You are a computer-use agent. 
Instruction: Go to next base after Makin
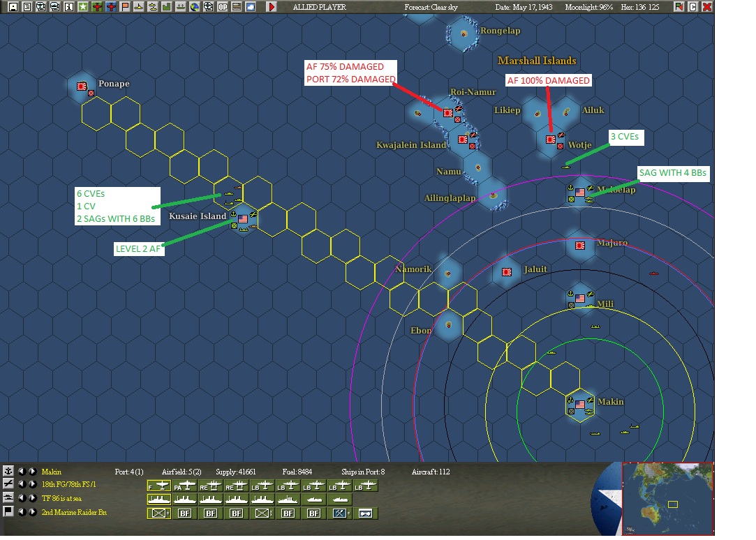tap(32, 471)
